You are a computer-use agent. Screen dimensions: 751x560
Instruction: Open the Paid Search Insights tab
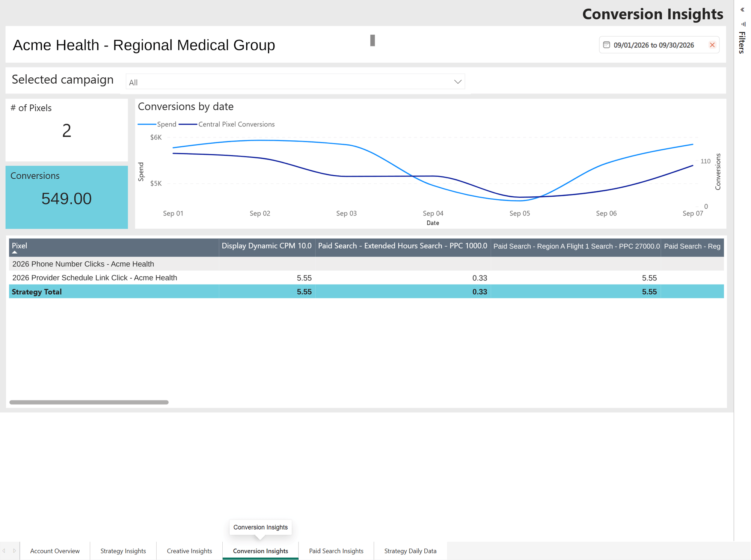(336, 551)
